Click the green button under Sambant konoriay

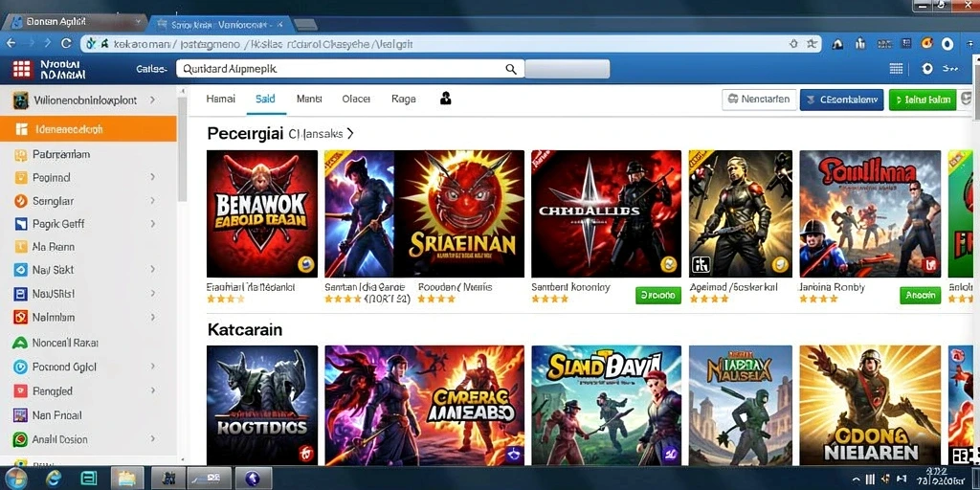click(658, 295)
